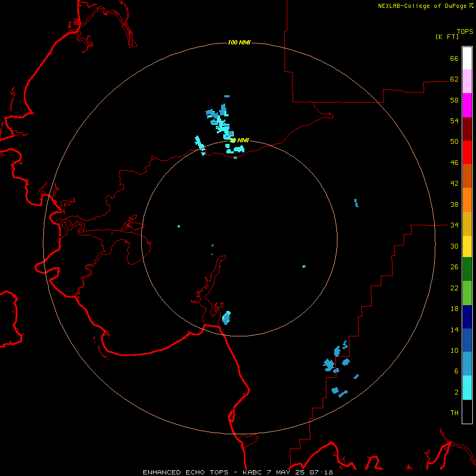This screenshot has width=476, height=476.
Task: Click the dark red legend swatch between 54 and 50
Action: tap(467, 129)
